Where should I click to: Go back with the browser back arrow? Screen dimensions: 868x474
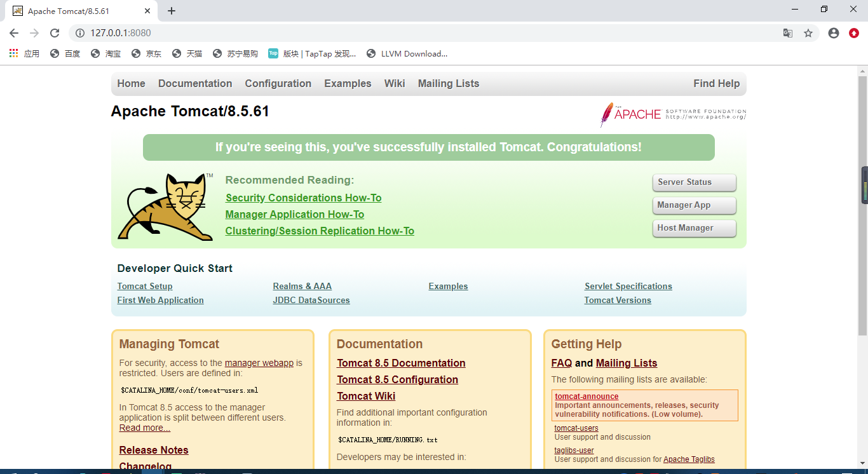point(14,33)
